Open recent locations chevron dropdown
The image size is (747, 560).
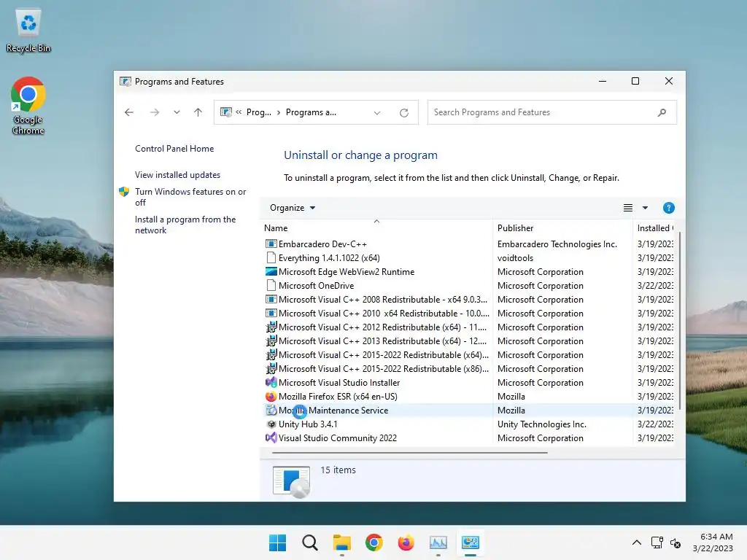177,112
